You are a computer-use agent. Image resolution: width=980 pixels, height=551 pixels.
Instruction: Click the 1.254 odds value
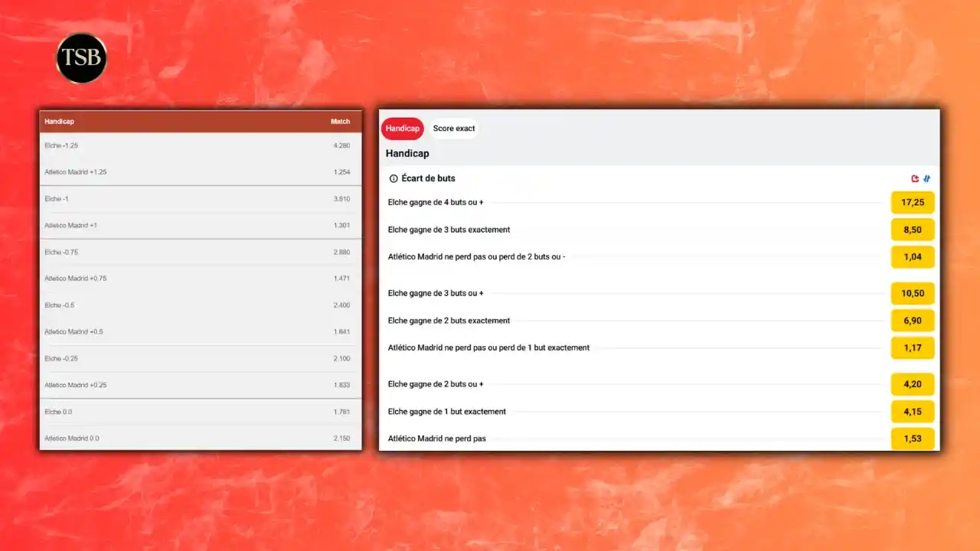click(341, 172)
